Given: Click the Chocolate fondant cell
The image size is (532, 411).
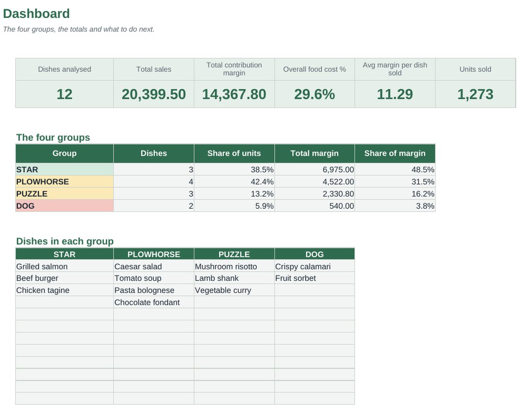Looking at the screenshot, I should 154,302.
